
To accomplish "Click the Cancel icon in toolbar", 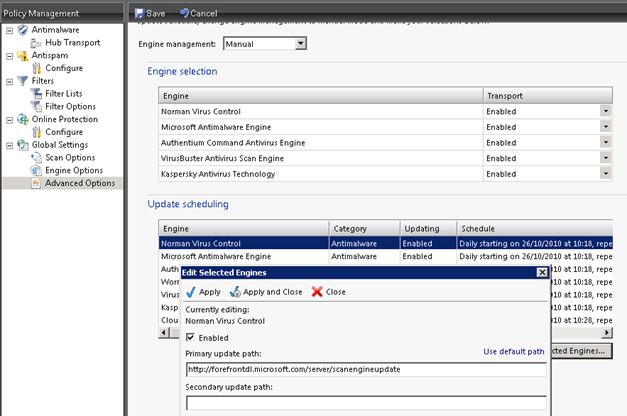I will (x=182, y=13).
